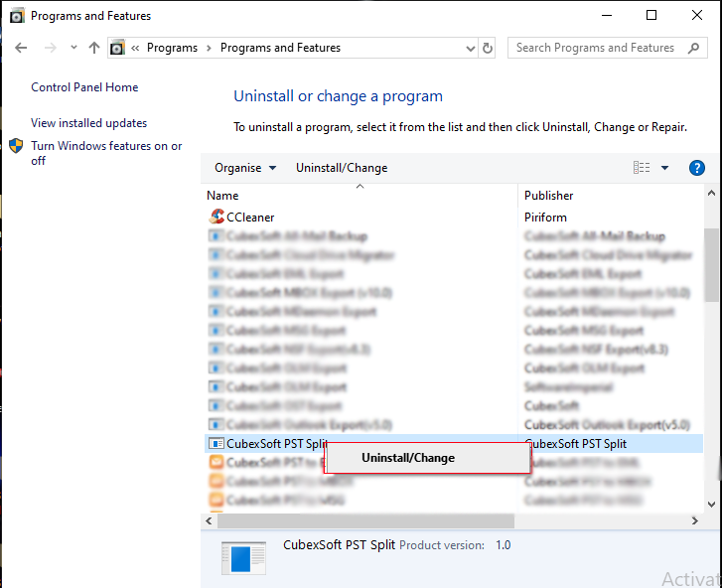Click Uninstall/Change in the toolbar

(342, 168)
